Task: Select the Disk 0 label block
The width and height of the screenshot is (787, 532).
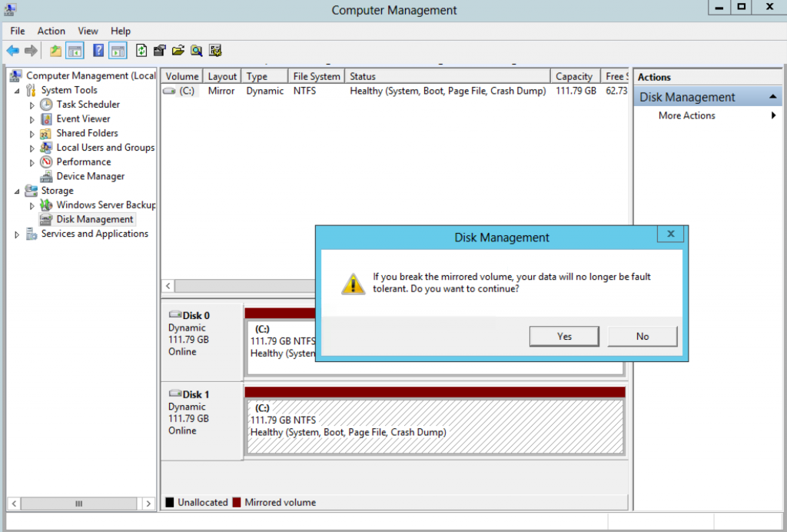Action: pos(202,342)
